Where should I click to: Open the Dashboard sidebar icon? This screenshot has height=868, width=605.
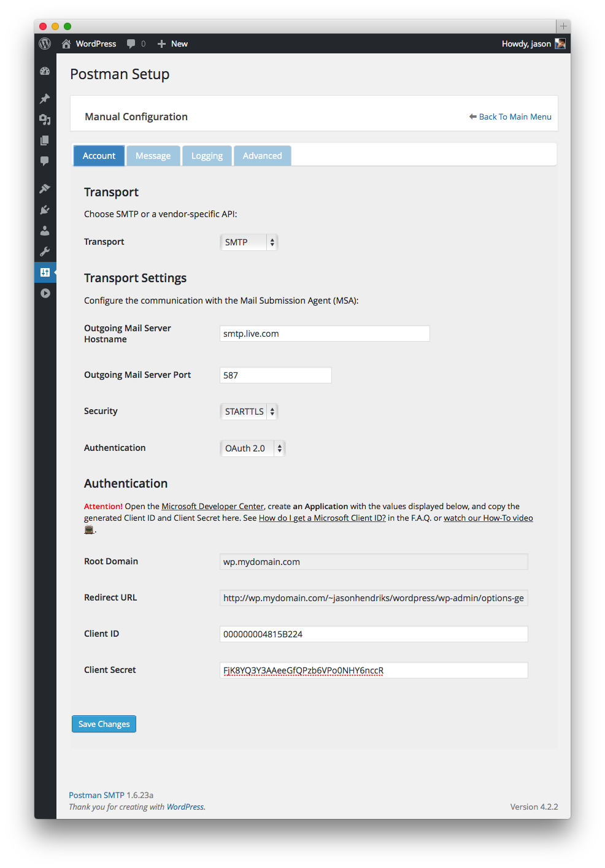45,71
